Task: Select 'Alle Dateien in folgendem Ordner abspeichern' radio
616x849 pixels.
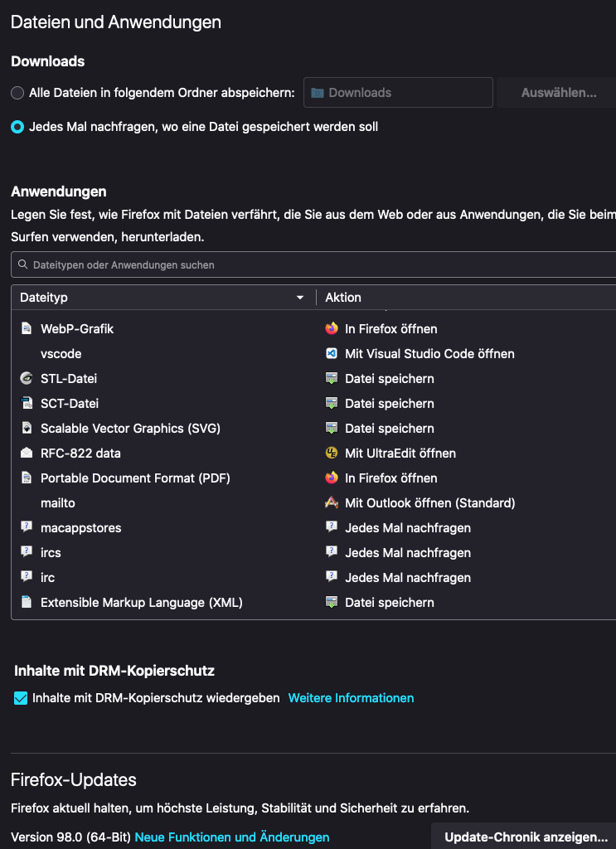Action: 17,93
